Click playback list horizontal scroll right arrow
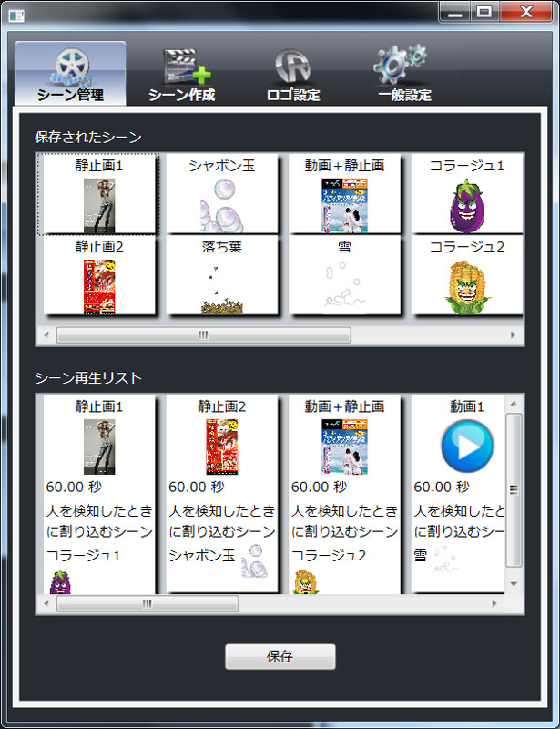 (494, 603)
